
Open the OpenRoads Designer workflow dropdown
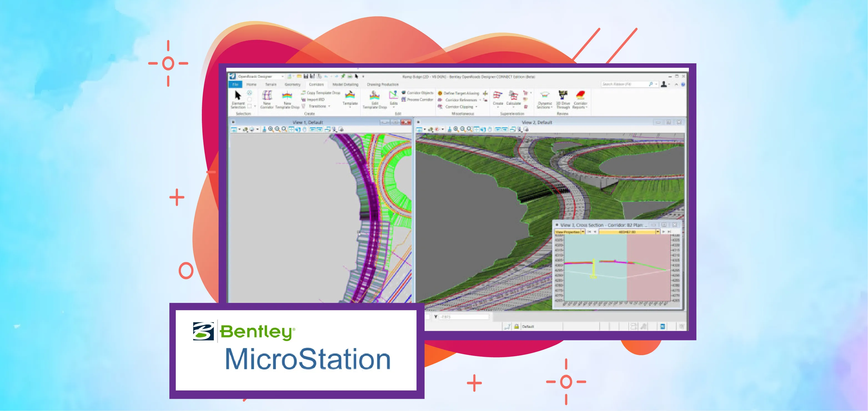pos(282,76)
